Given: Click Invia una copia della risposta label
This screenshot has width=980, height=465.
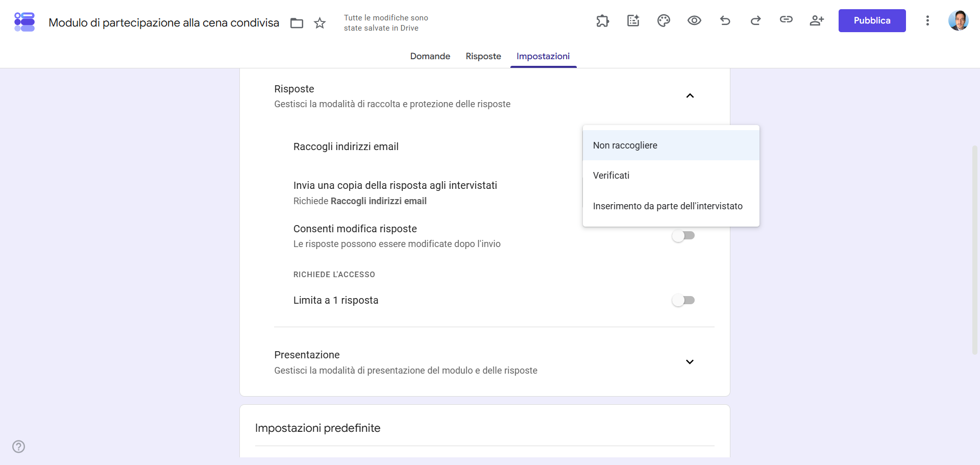Looking at the screenshot, I should coord(395,185).
